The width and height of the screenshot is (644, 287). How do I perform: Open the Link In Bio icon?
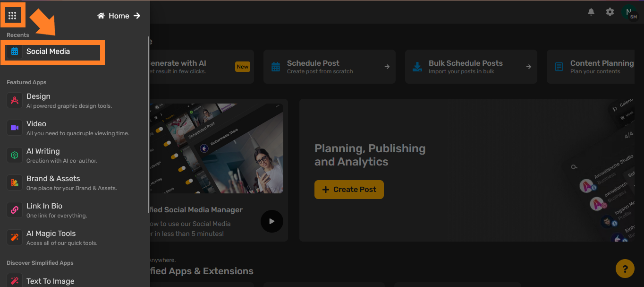(15, 210)
